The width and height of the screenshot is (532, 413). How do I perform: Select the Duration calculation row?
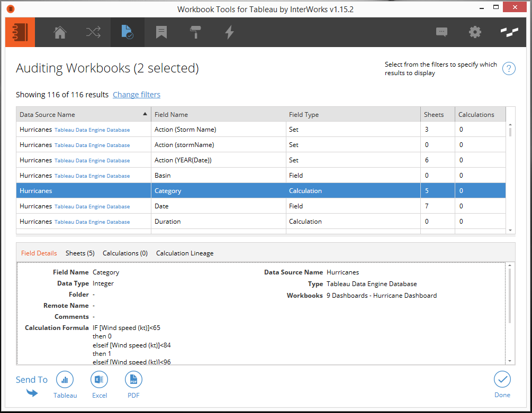pos(261,221)
